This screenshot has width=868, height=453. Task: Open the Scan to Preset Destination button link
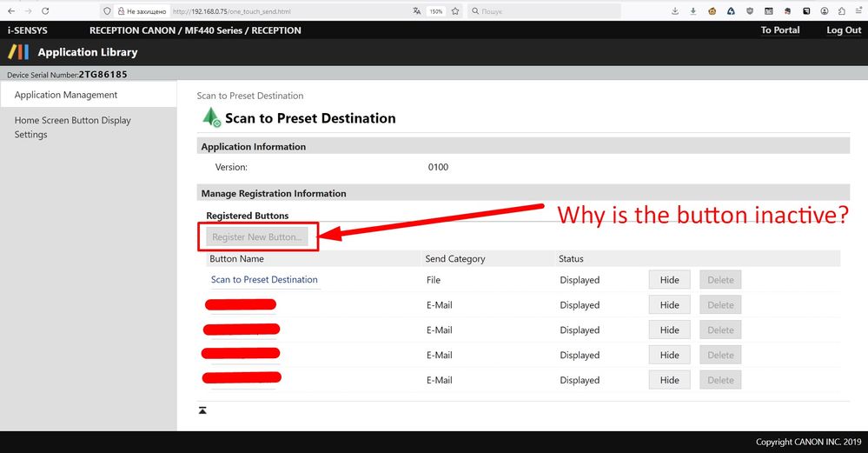click(264, 280)
